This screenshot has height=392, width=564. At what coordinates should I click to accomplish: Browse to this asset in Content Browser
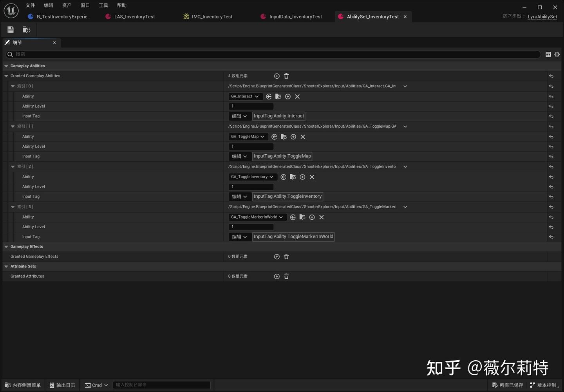(x=26, y=29)
